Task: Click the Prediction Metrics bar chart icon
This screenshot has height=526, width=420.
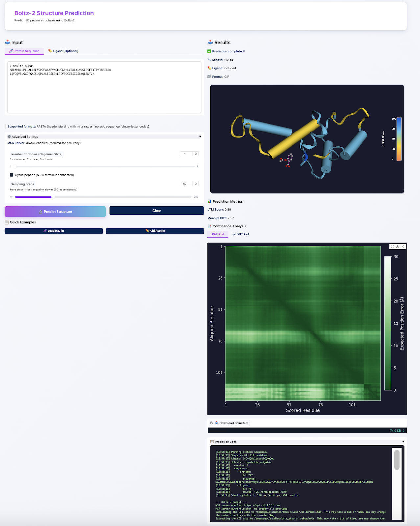Action: coord(209,201)
